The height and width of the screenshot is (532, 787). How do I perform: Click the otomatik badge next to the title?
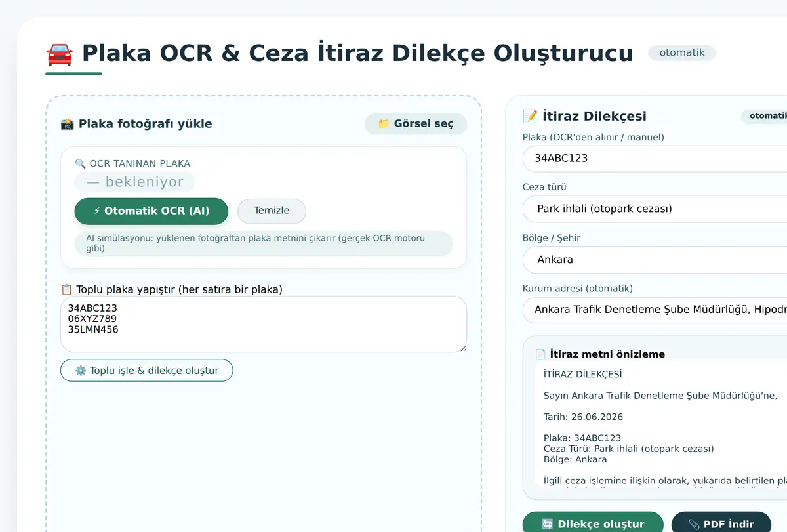(682, 52)
